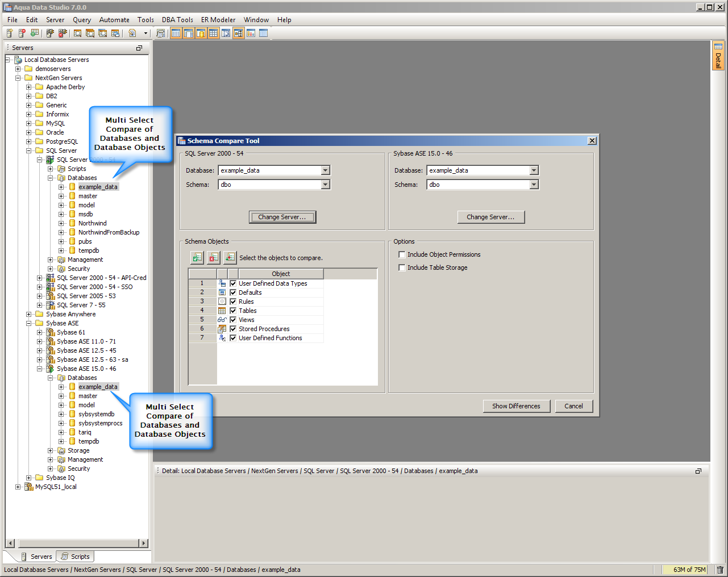Click the disconnect server icon with red plug
The height and width of the screenshot is (577, 728).
click(x=63, y=34)
